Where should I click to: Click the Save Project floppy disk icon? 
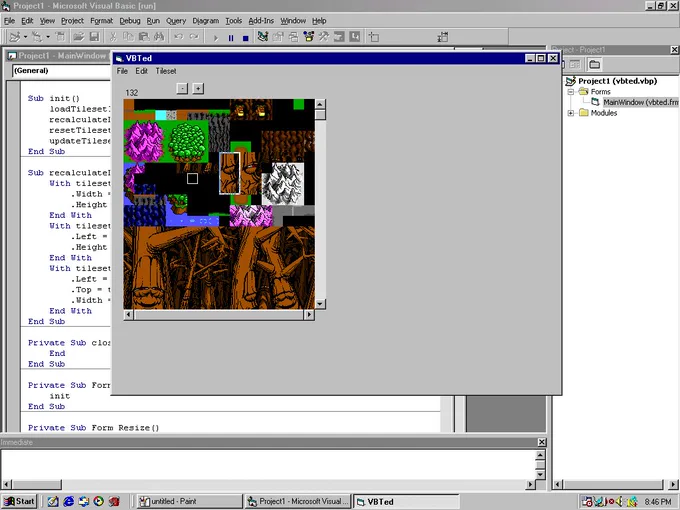point(94,37)
